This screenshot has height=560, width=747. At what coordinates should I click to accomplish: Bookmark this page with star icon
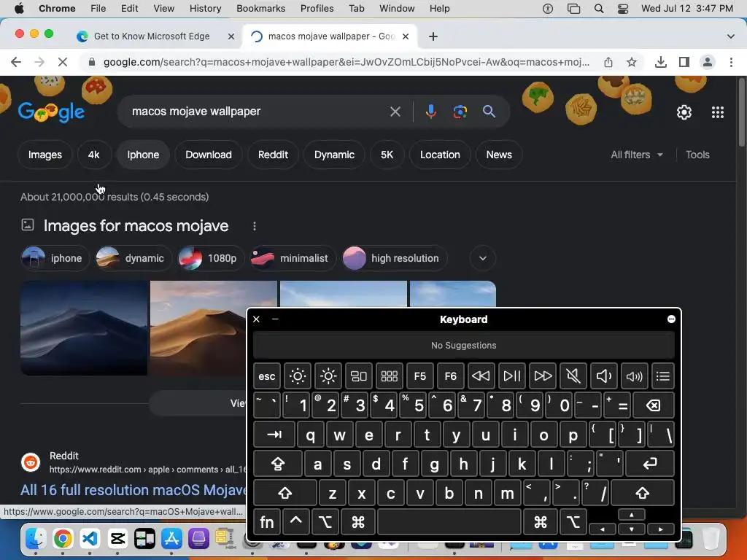coord(632,62)
